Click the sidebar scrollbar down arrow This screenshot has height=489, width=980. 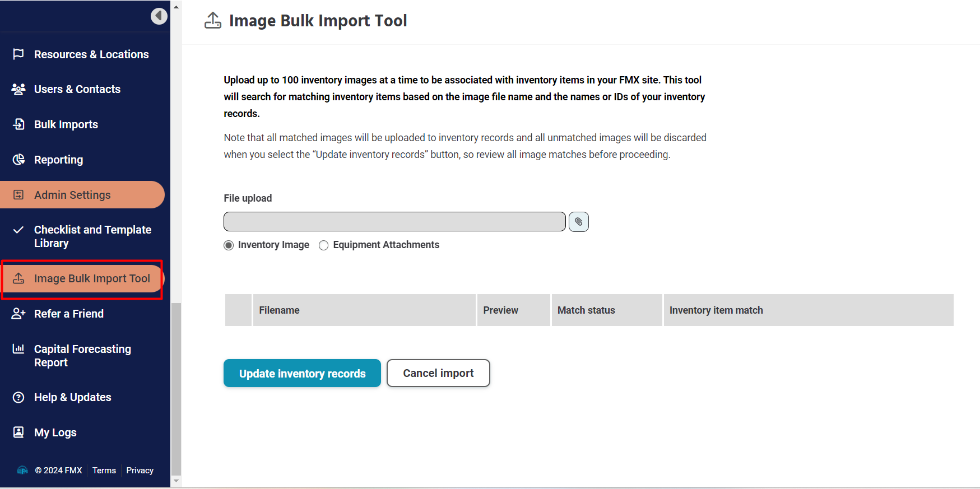click(x=176, y=481)
